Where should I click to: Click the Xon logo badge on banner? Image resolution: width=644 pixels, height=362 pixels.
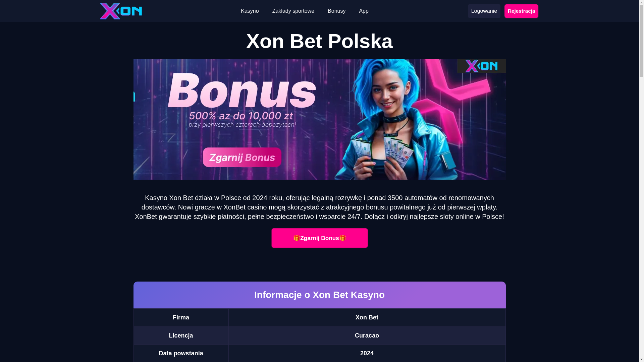point(481,66)
